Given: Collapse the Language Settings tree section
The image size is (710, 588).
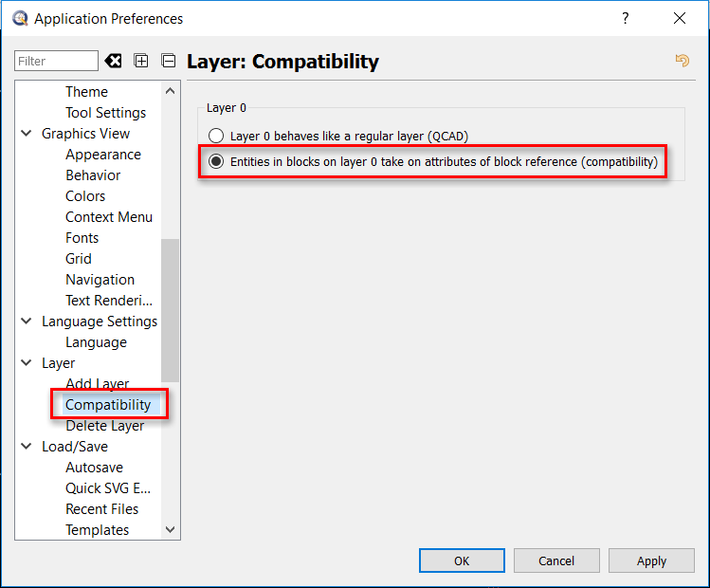Looking at the screenshot, I should (27, 322).
